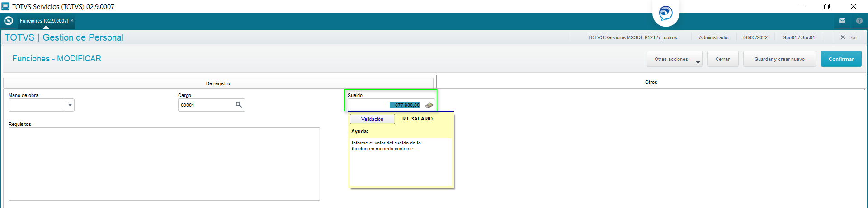868x208 pixels.
Task: Select the Funciones [02.9.0007] tab
Action: [x=44, y=21]
